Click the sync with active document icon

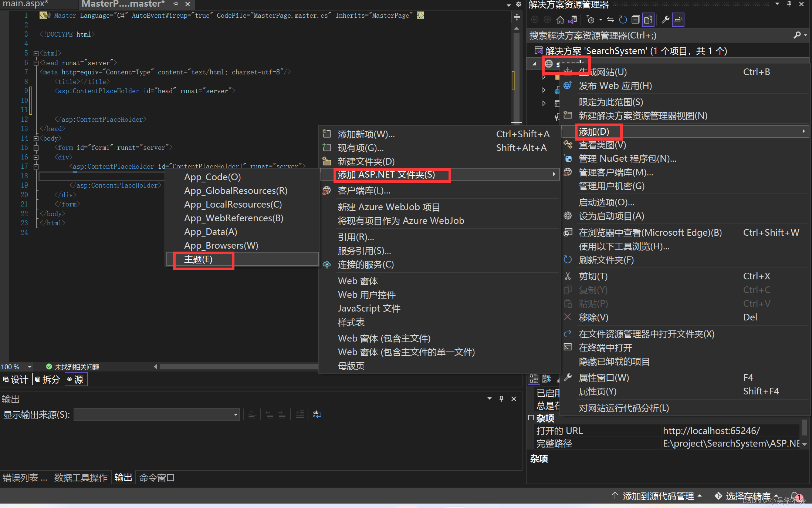pyautogui.click(x=610, y=20)
